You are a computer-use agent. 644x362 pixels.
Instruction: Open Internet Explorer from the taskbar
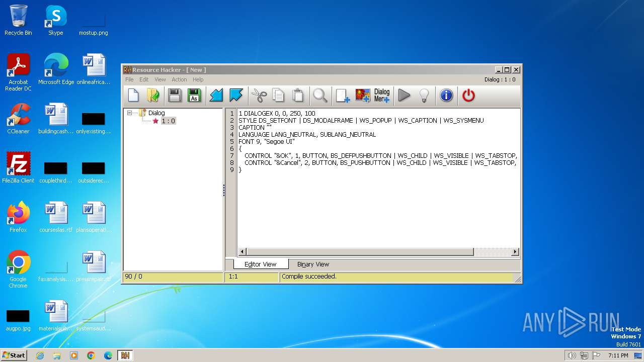click(x=40, y=355)
